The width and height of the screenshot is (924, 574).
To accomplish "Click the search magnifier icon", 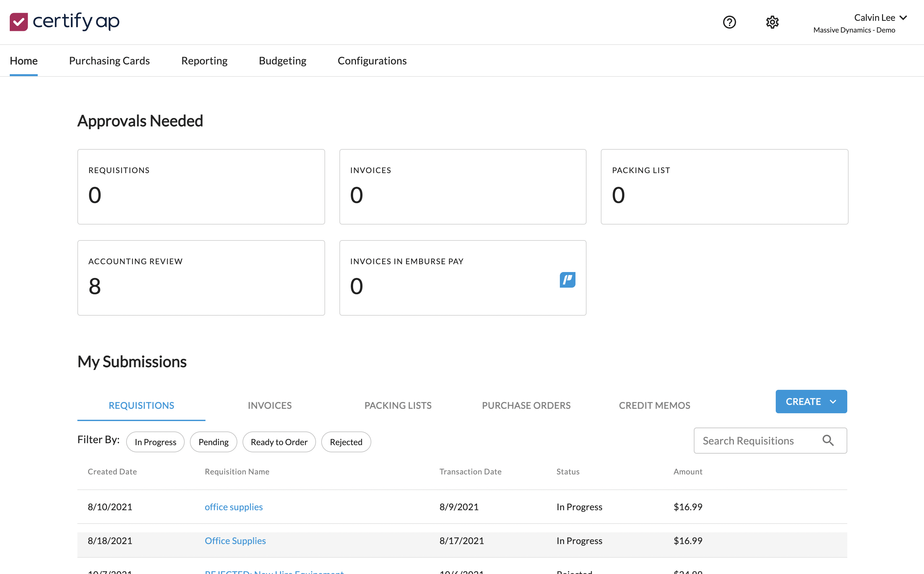I will pyautogui.click(x=828, y=440).
